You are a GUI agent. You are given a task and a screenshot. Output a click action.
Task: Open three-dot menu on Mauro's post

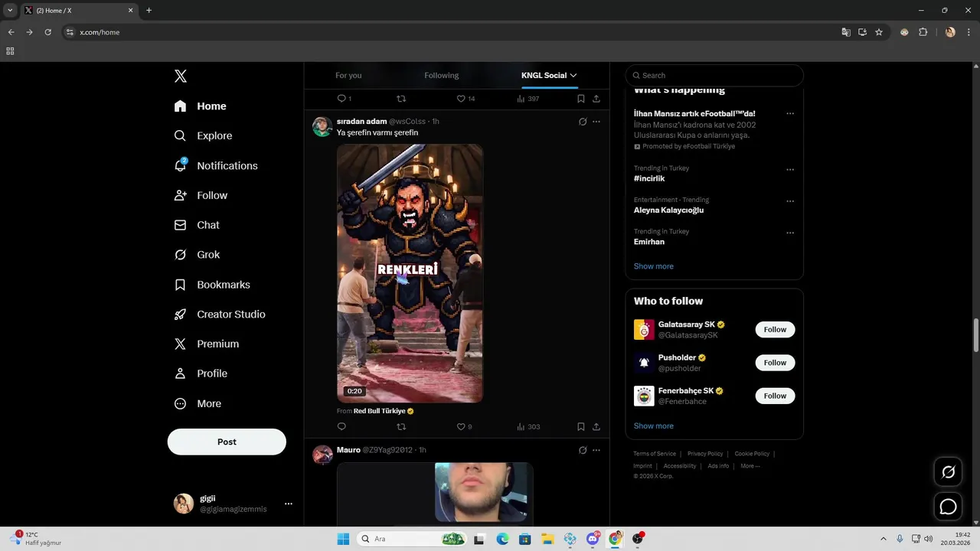pyautogui.click(x=596, y=450)
